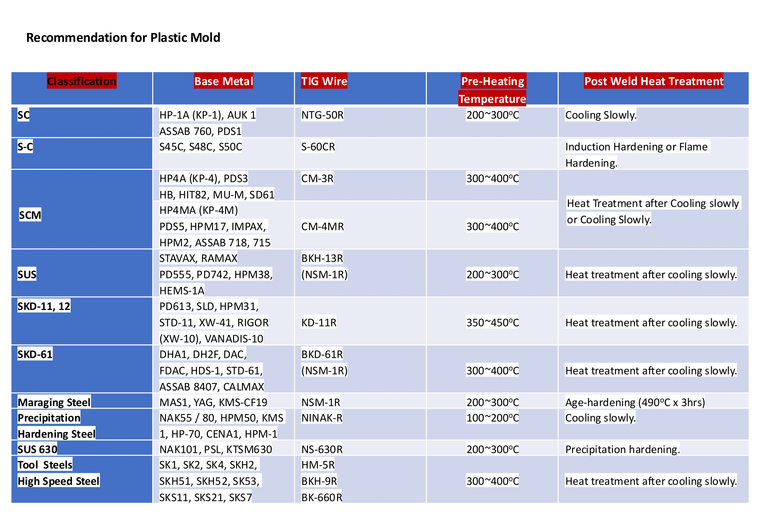Select 'HP4A (KP-4), PDS3' text
This screenshot has width=769, height=532.
(203, 178)
